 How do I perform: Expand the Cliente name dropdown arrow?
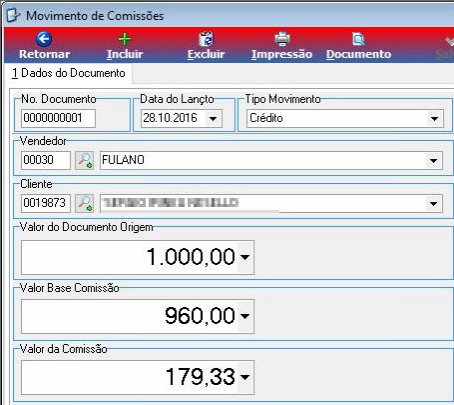pyautogui.click(x=433, y=203)
